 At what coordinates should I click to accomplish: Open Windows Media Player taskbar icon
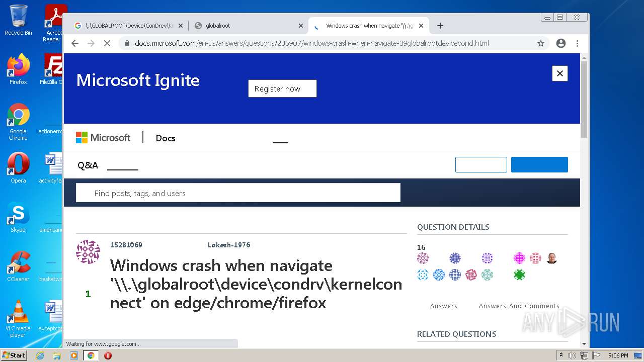point(74,355)
